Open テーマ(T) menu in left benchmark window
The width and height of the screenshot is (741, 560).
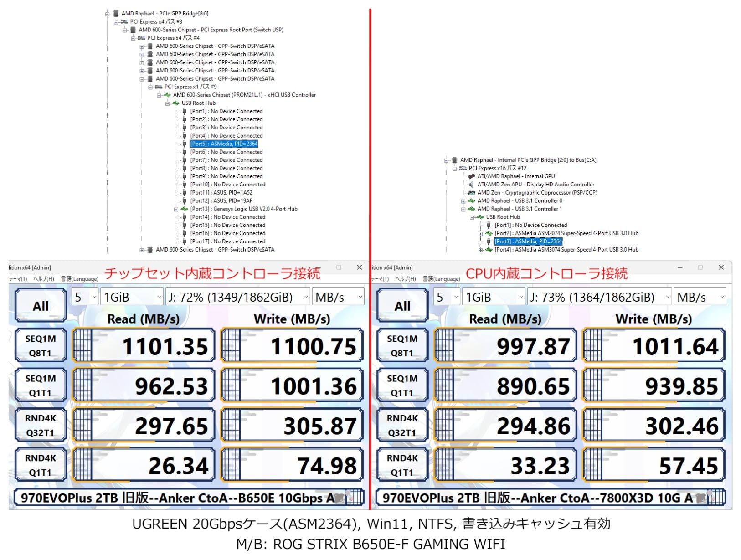pyautogui.click(x=18, y=279)
